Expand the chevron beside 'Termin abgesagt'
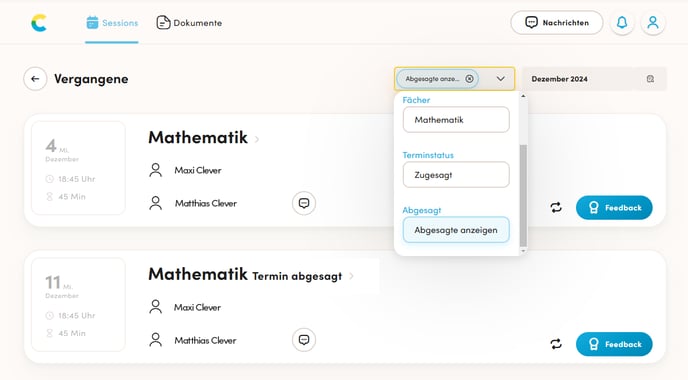The height and width of the screenshot is (380, 688). pyautogui.click(x=351, y=276)
